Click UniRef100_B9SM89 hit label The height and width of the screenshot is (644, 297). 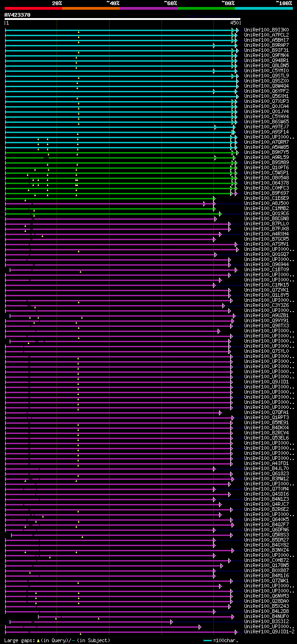coord(267,163)
